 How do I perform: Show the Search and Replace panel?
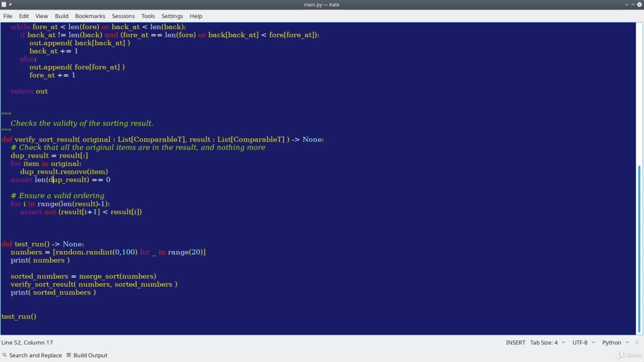point(32,355)
